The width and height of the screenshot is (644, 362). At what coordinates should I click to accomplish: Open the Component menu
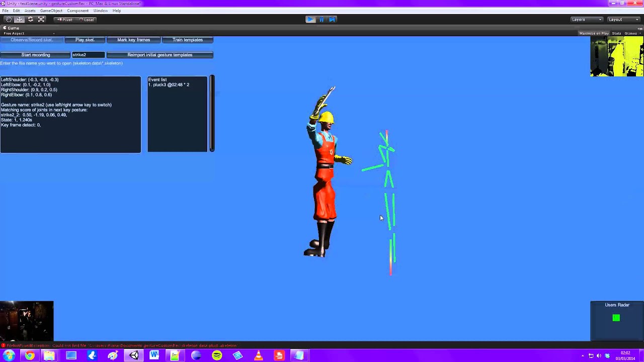pos(78,11)
